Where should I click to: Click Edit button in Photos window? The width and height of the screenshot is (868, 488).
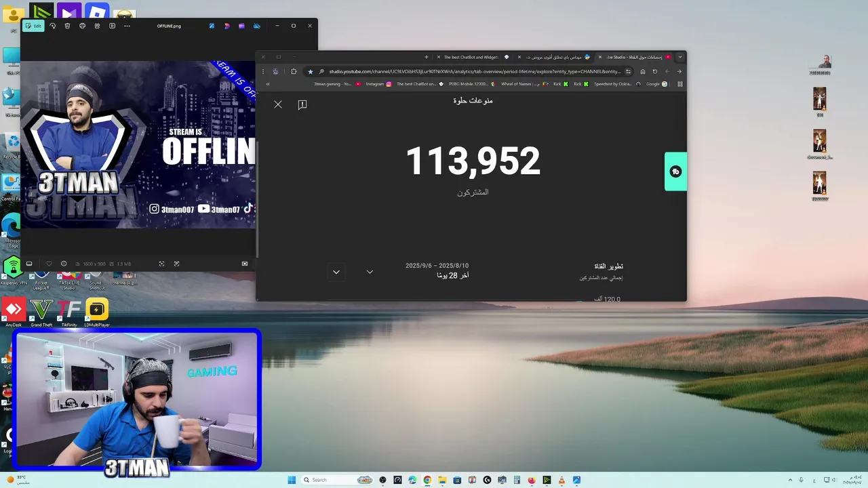tap(33, 26)
